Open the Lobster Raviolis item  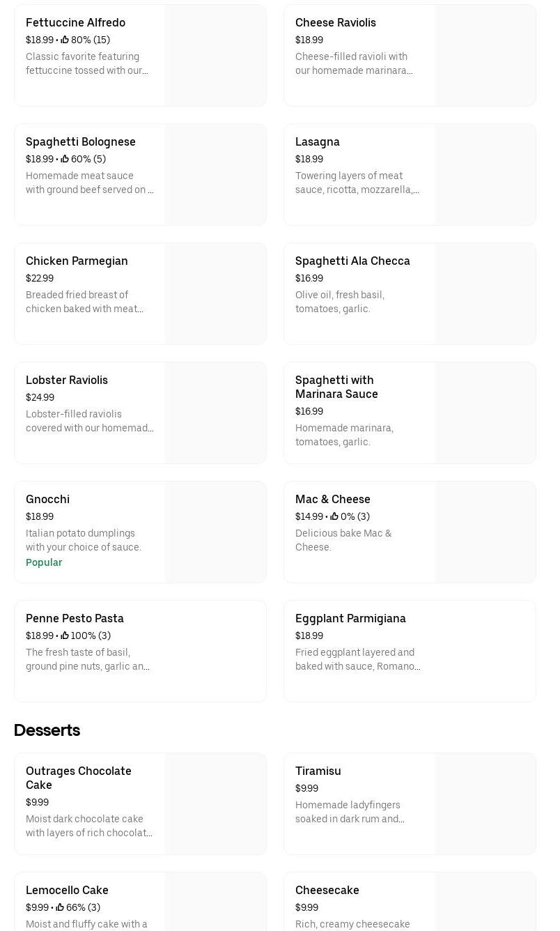coord(67,380)
